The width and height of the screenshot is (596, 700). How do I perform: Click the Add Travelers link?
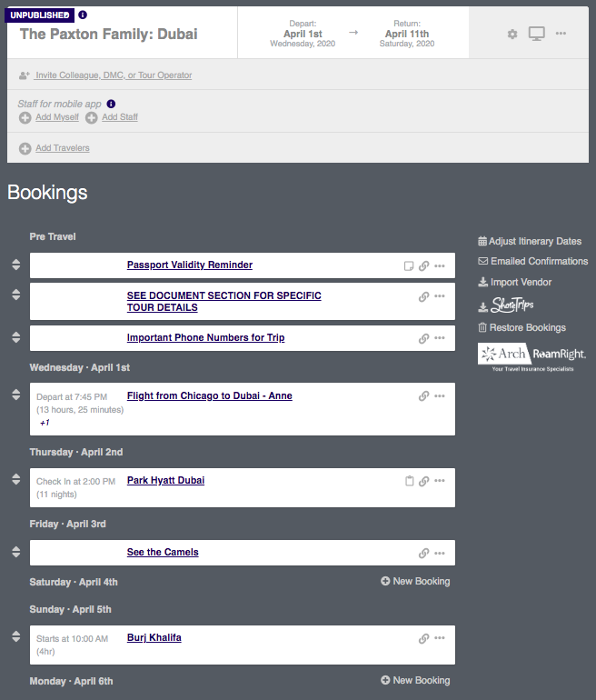pyautogui.click(x=63, y=148)
